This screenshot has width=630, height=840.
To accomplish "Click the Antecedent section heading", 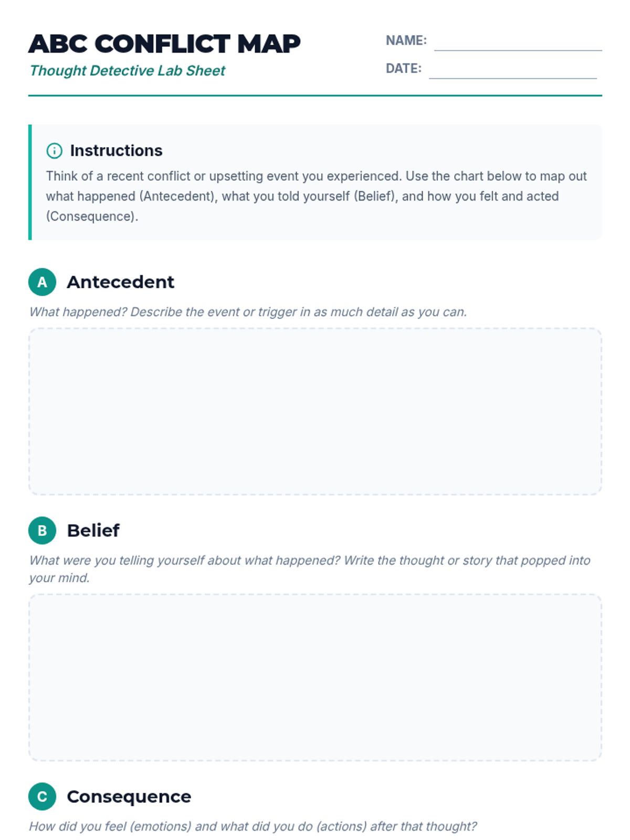I will 120,282.
